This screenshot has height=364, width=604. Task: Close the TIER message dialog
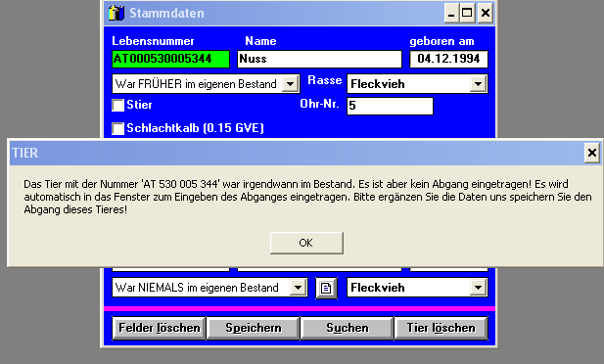[591, 153]
